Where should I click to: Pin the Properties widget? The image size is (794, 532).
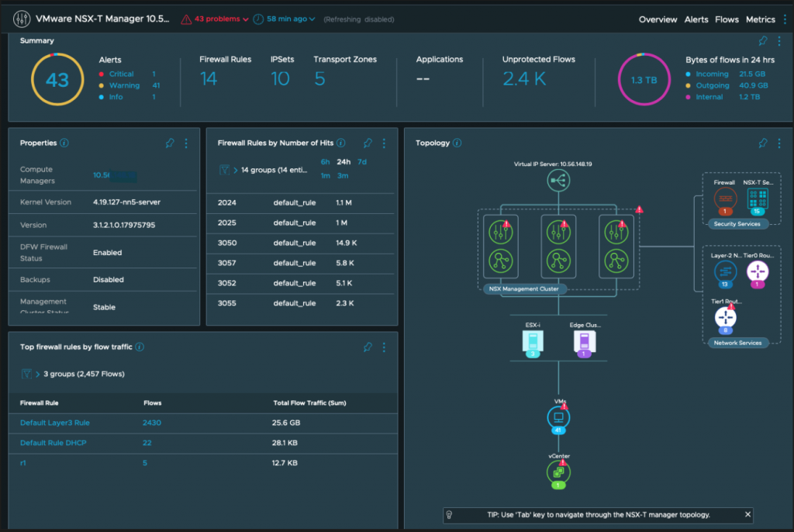pyautogui.click(x=170, y=143)
